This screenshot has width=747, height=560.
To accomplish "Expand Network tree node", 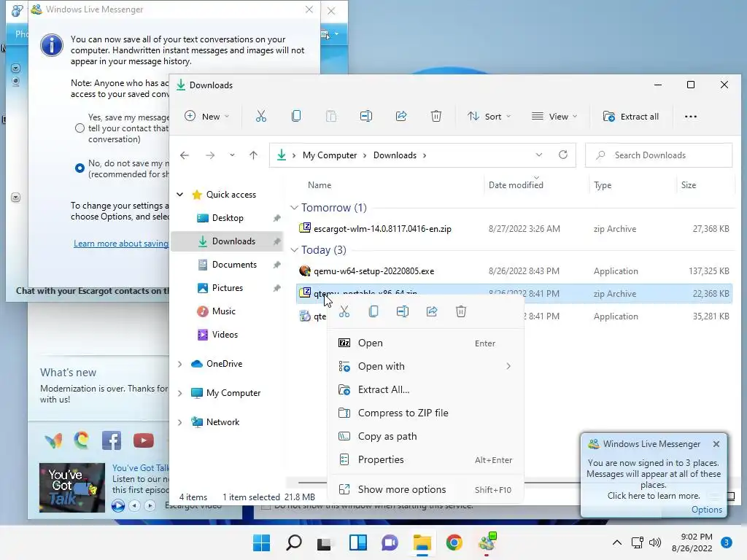I will point(180,422).
